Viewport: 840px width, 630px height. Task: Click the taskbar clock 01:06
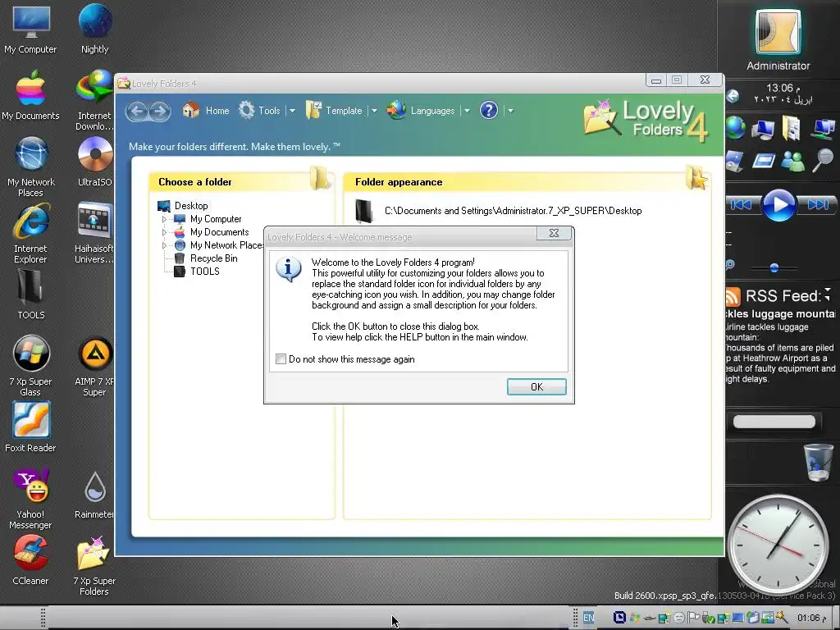811,618
